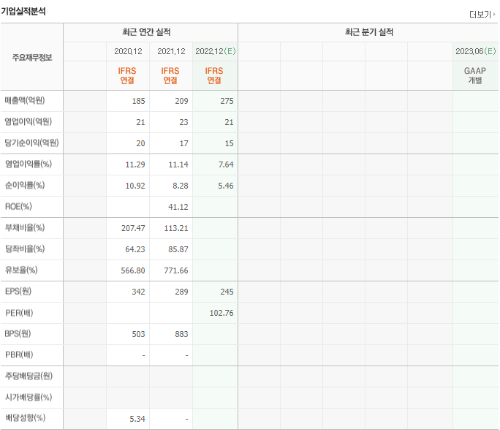Select the revenue value 185

point(139,101)
